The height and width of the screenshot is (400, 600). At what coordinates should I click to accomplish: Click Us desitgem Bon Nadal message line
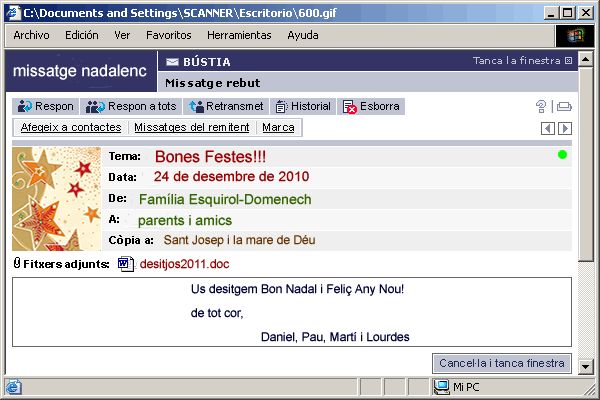[297, 289]
